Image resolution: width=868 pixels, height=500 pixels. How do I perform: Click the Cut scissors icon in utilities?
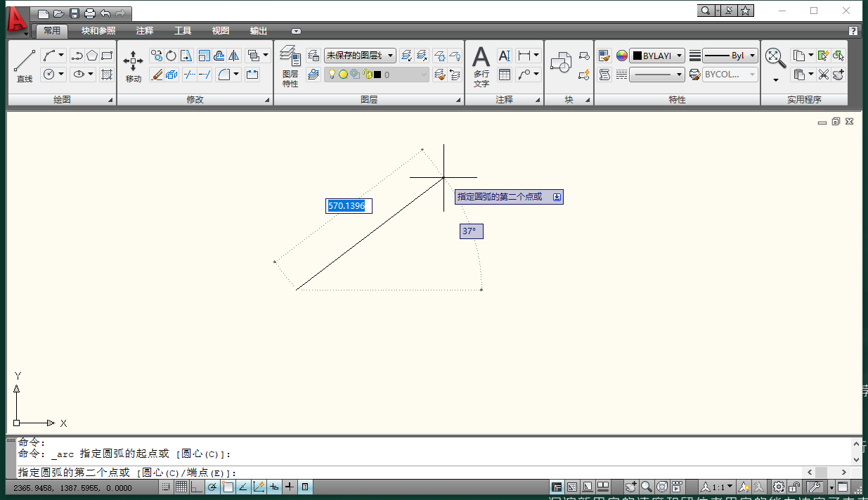coord(823,74)
